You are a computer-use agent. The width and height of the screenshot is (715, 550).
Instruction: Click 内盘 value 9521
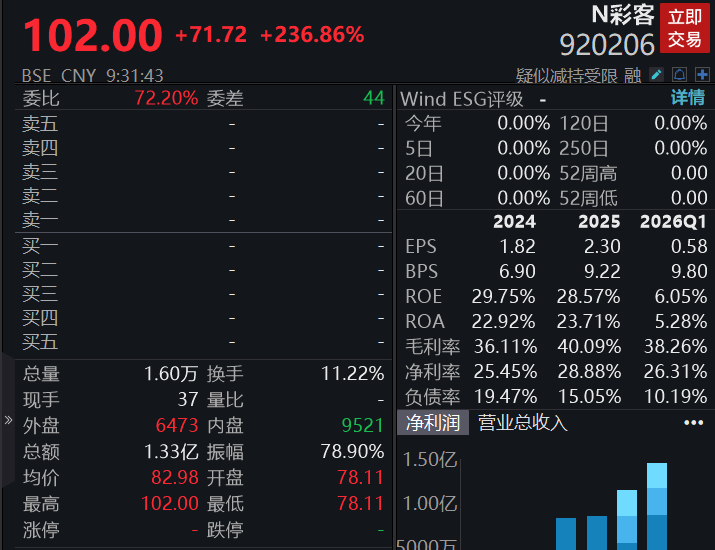point(363,425)
